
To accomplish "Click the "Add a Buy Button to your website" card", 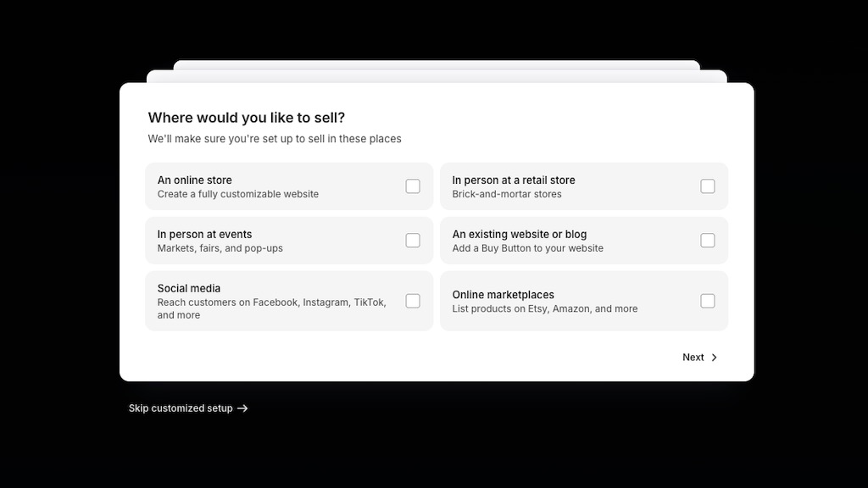I will pos(568,241).
